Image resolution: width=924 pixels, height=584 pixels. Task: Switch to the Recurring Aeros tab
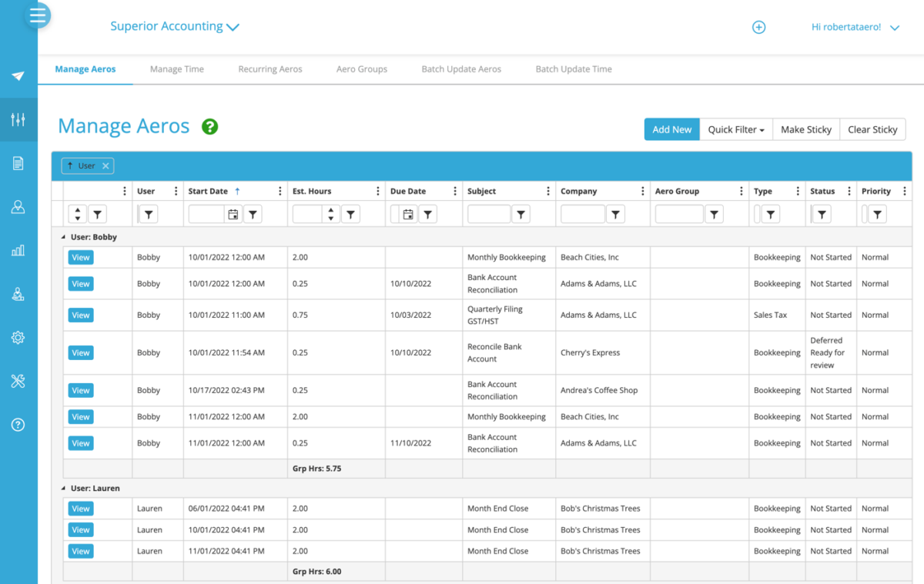[269, 68]
